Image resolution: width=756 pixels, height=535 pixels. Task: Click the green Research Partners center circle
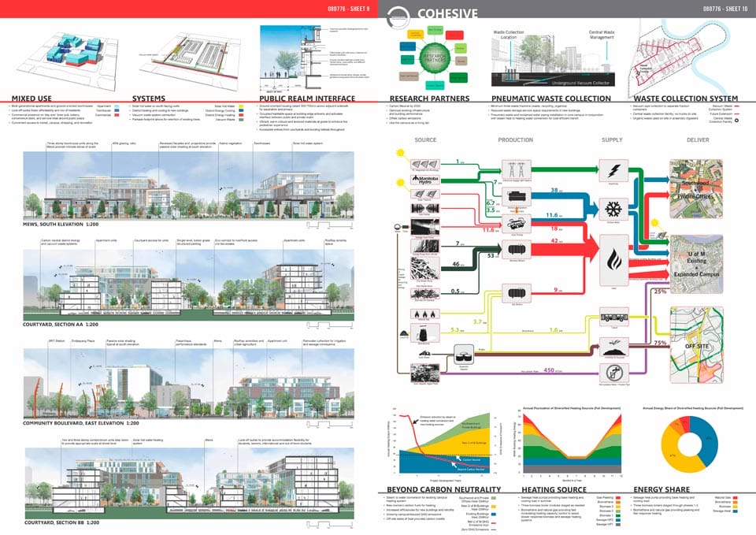[x=434, y=58]
